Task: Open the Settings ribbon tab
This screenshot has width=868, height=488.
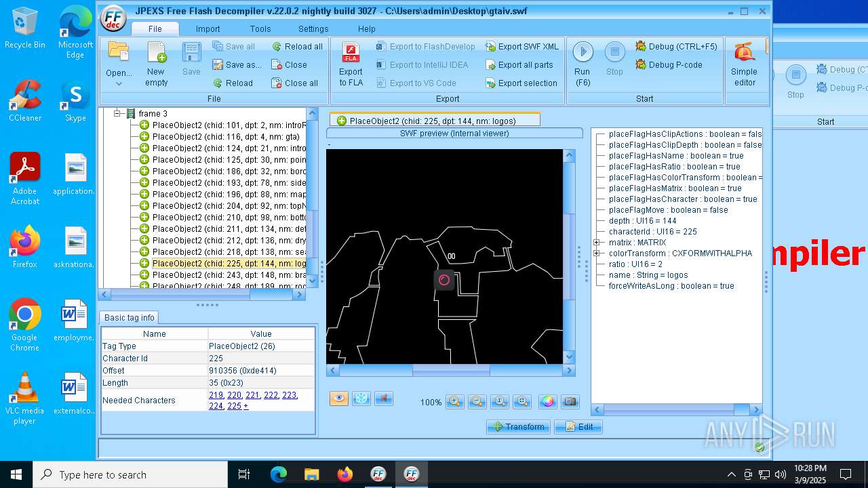Action: [313, 29]
